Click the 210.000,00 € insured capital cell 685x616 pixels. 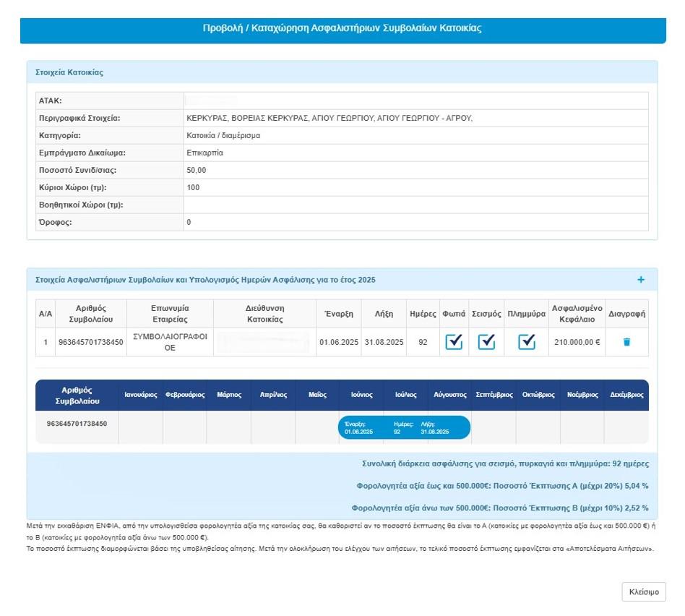(576, 343)
